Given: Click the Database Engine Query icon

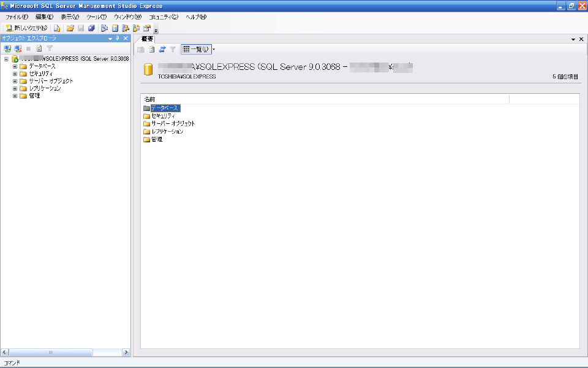Looking at the screenshot, I should (57, 28).
